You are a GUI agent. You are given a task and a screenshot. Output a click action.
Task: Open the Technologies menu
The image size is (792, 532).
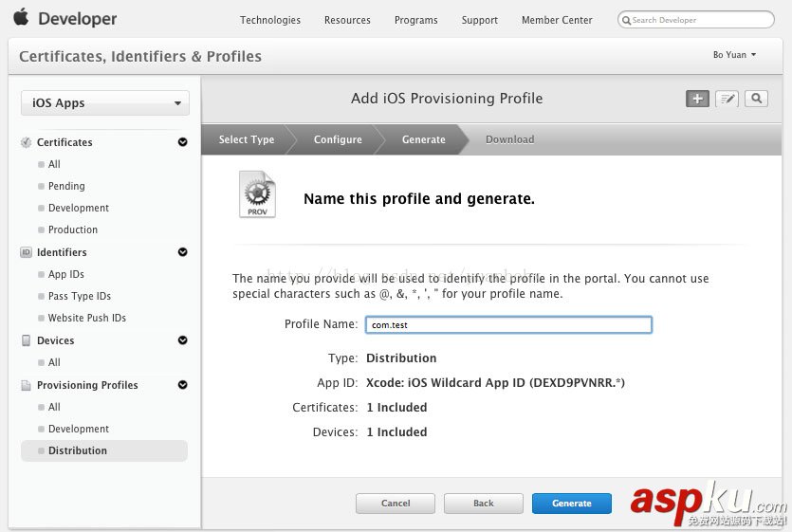270,20
